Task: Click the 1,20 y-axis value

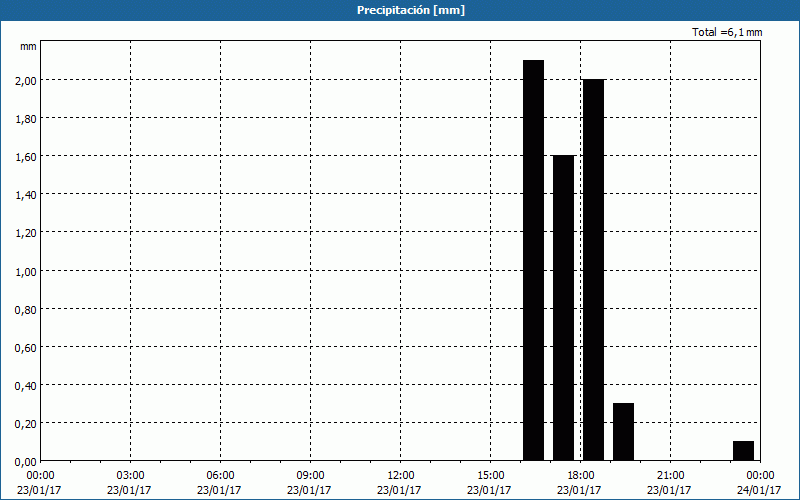Action: click(x=26, y=233)
